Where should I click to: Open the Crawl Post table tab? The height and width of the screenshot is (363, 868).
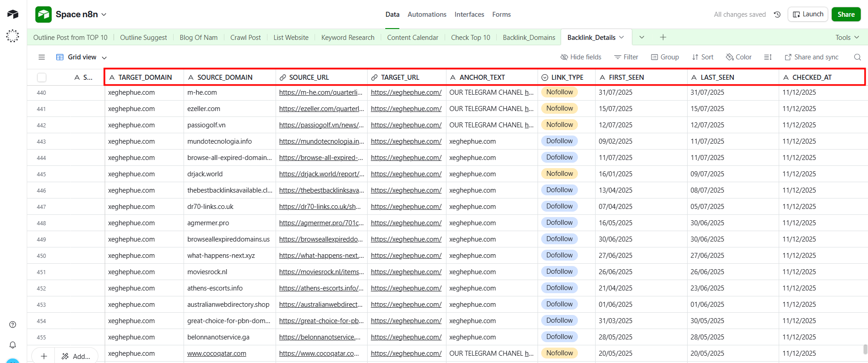(x=245, y=37)
